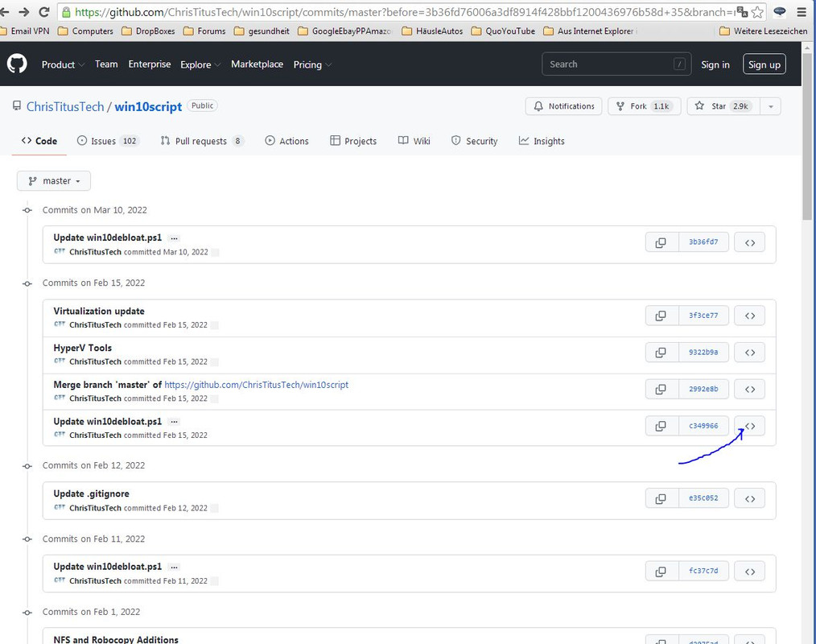Copy full SHA for commit 9322b9a
Image resolution: width=816 pixels, height=644 pixels.
point(661,353)
